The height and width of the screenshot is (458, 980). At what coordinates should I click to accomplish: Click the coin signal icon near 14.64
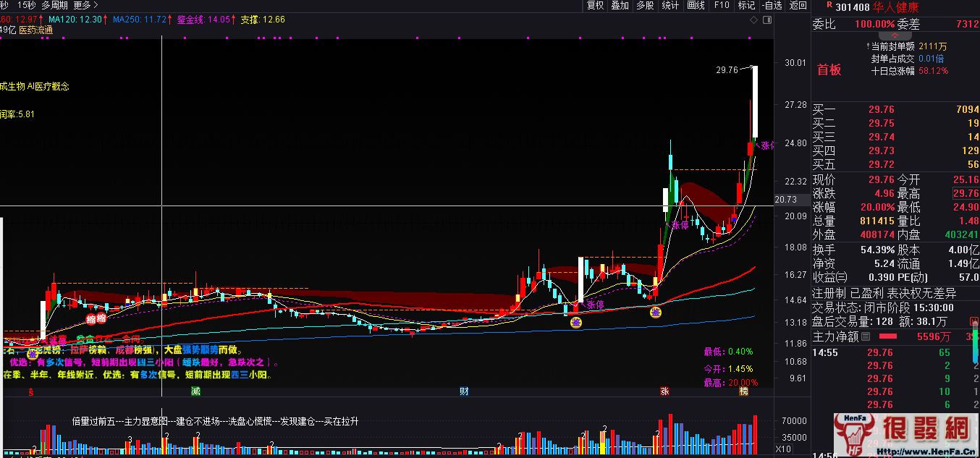tap(655, 312)
